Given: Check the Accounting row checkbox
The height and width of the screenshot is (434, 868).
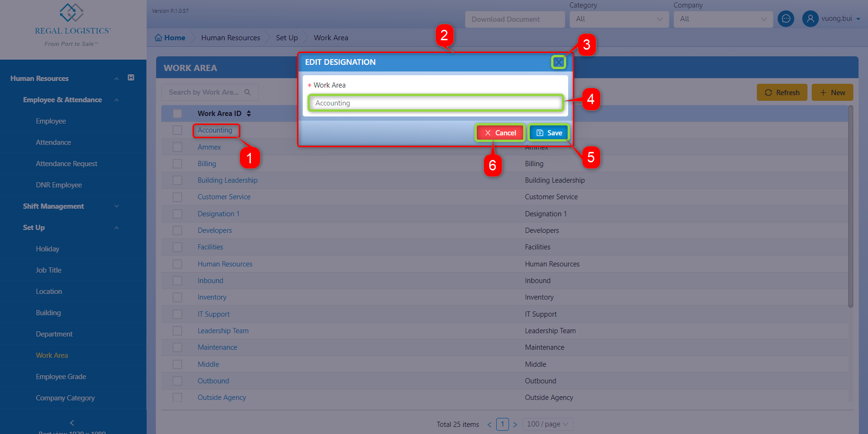Looking at the screenshot, I should (x=177, y=130).
